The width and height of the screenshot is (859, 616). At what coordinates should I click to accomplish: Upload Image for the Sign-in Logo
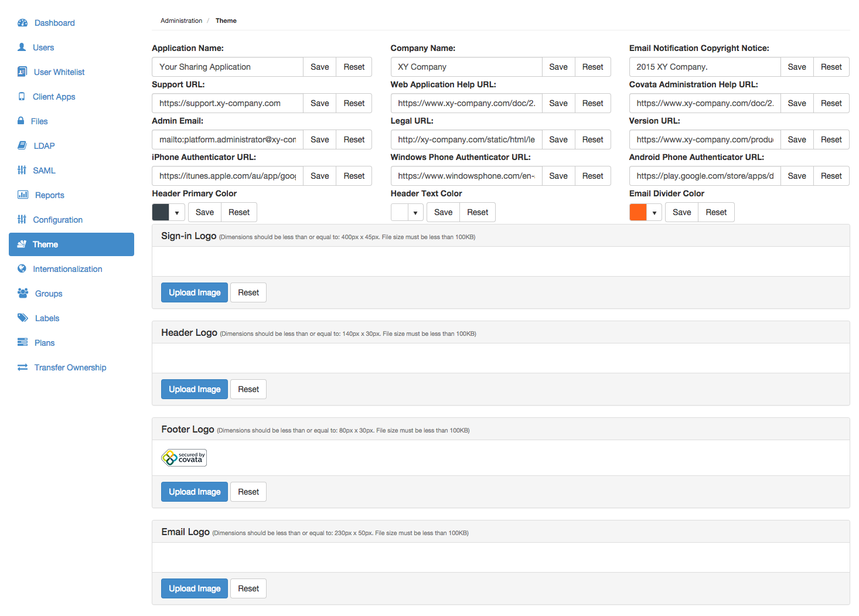click(195, 292)
